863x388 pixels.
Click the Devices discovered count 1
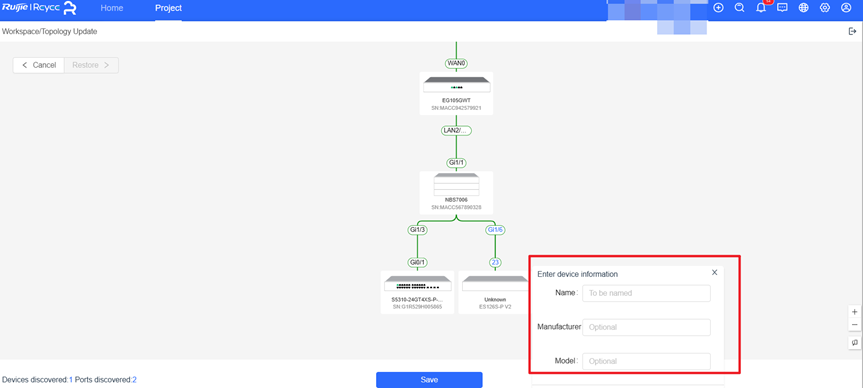coord(70,380)
